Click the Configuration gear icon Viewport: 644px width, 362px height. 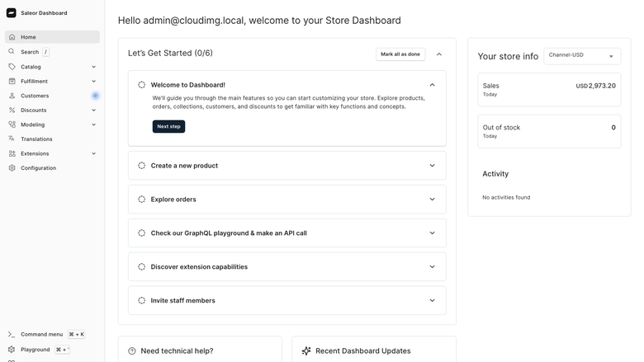[x=12, y=167]
